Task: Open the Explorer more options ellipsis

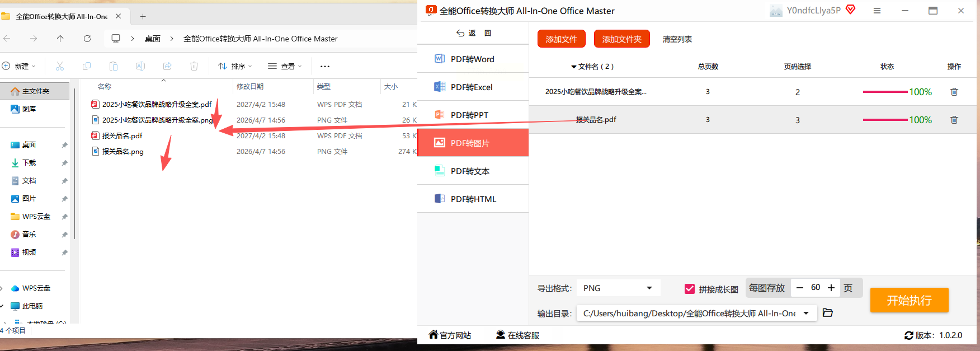Action: 325,66
